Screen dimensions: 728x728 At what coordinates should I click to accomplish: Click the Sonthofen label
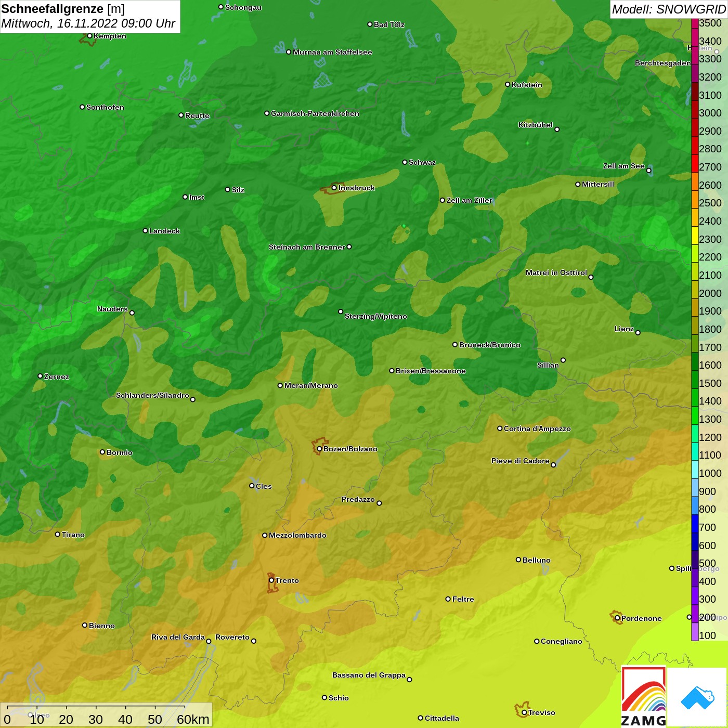(x=105, y=107)
